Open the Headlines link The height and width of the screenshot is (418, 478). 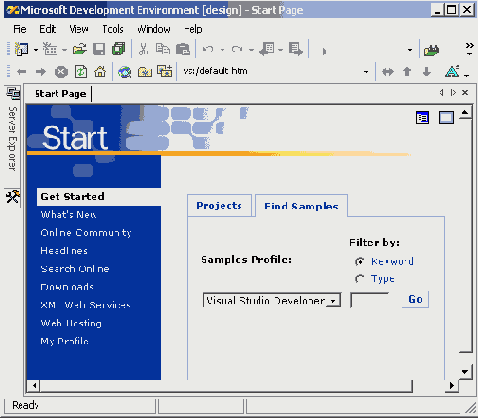64,251
